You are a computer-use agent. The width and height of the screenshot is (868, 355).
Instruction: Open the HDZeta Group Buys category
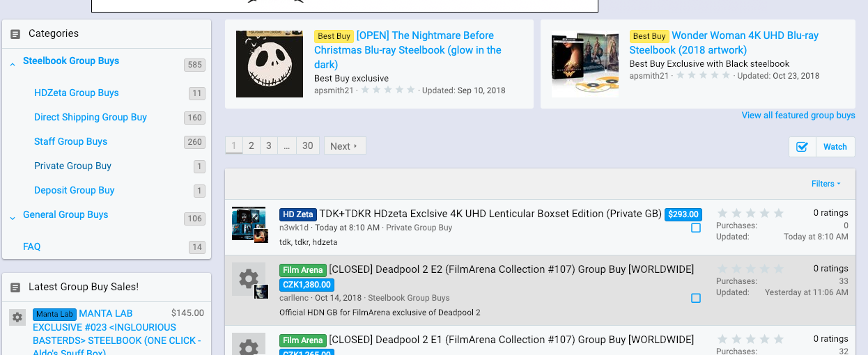[x=77, y=93]
